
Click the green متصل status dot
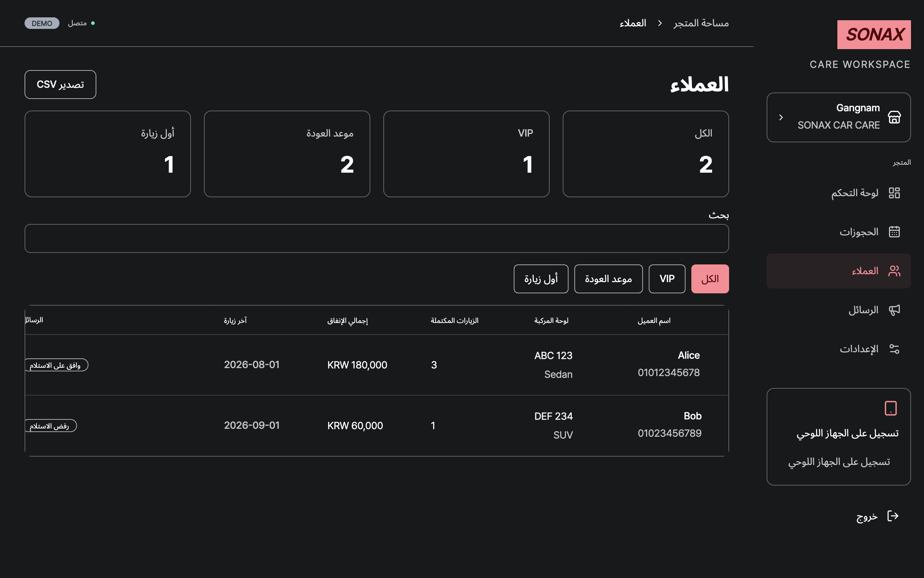[x=93, y=23]
